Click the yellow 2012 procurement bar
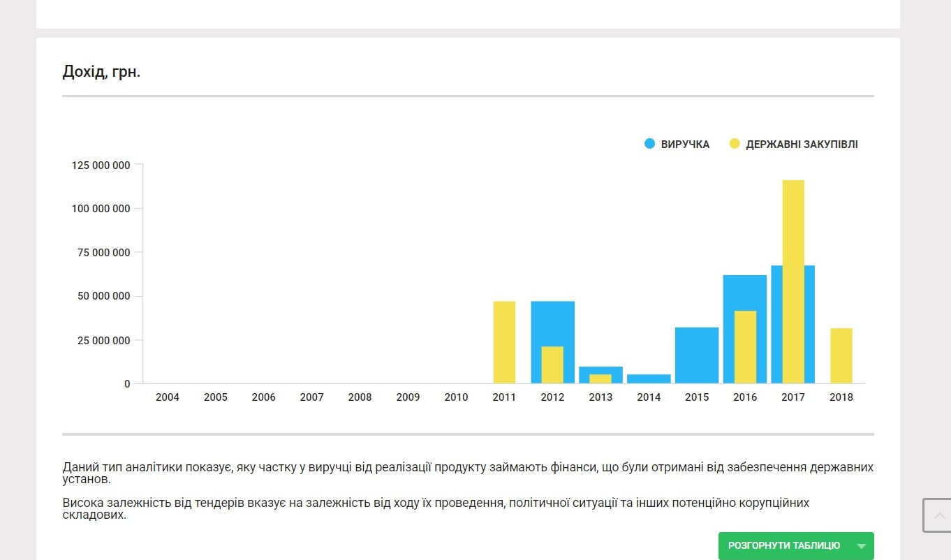 coord(552,365)
